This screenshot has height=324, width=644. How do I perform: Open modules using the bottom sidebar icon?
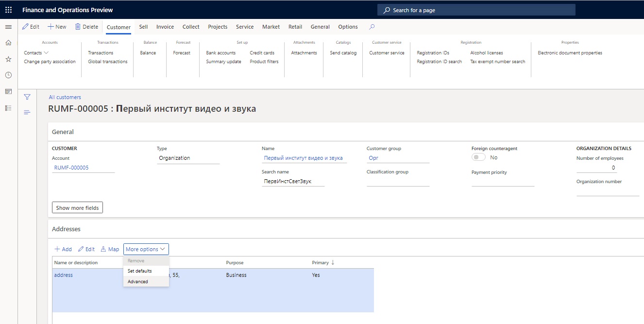(8, 107)
